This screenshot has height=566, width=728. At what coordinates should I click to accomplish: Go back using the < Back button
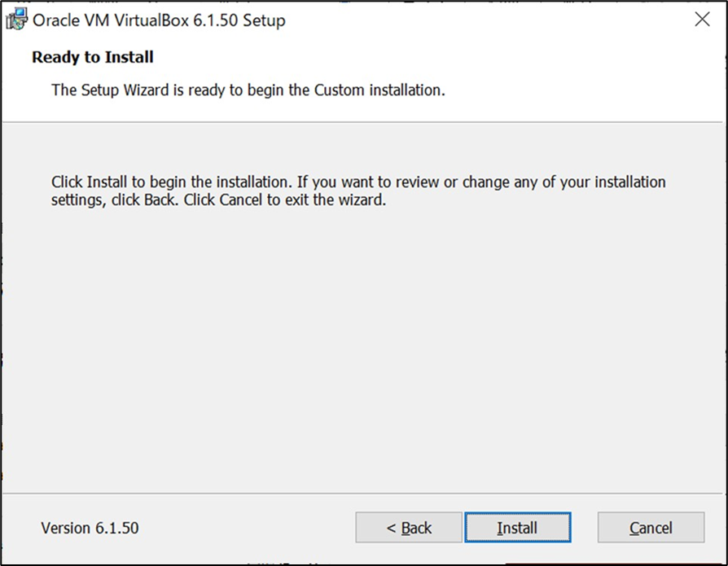[x=409, y=528]
